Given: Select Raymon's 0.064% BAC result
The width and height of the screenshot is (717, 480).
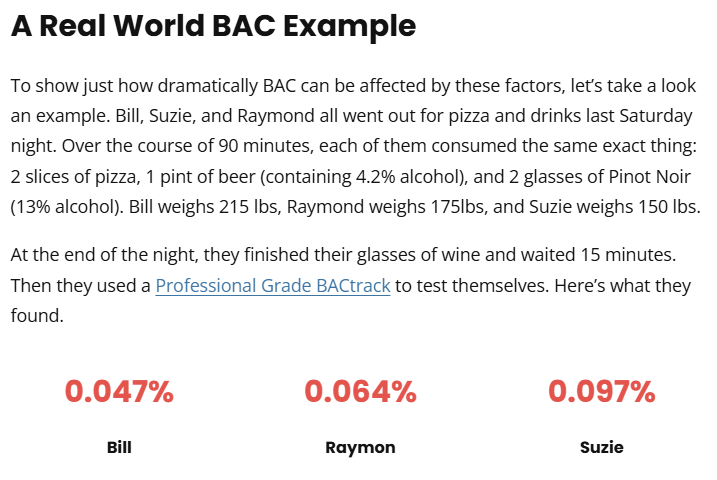Looking at the screenshot, I should tap(360, 392).
